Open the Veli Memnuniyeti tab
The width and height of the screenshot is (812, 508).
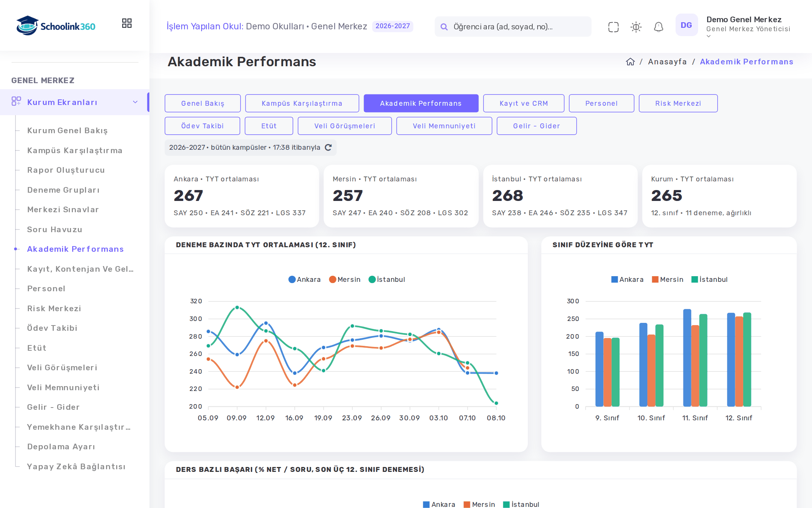tap(444, 126)
